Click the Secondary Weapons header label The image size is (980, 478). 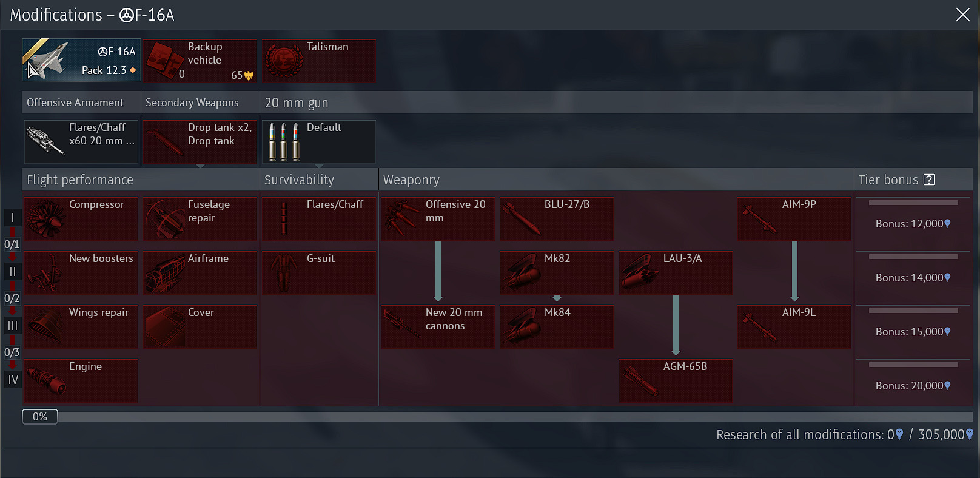pyautogui.click(x=192, y=103)
